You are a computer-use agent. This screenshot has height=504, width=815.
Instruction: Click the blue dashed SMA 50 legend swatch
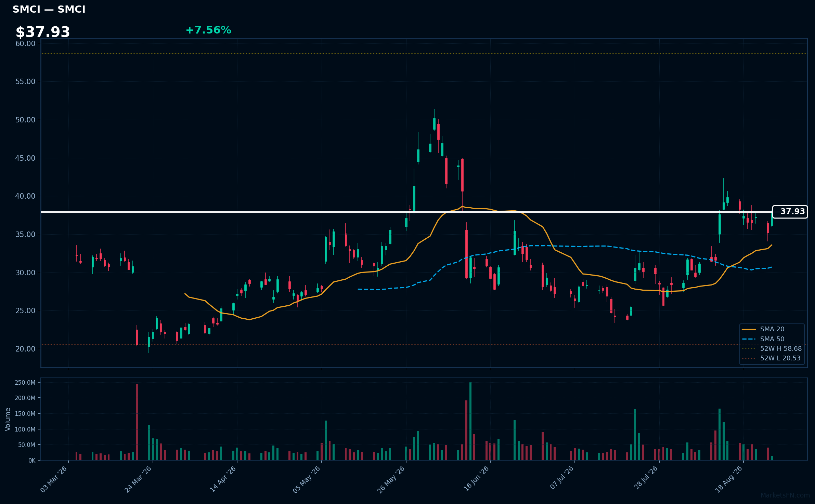[749, 339]
